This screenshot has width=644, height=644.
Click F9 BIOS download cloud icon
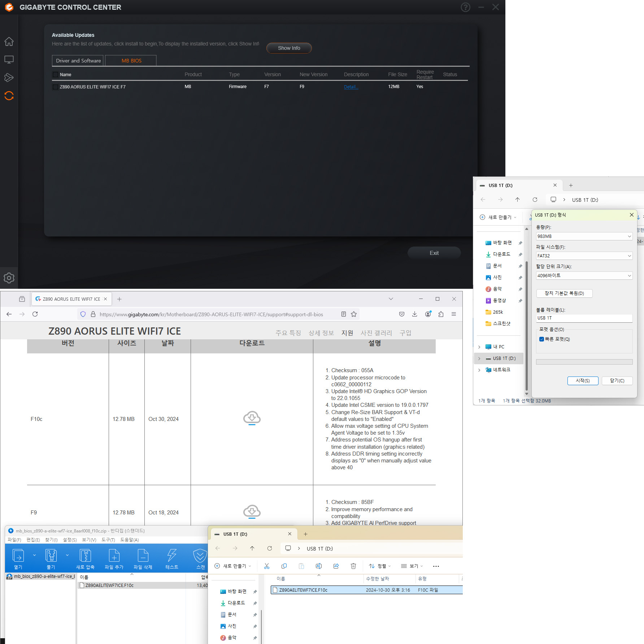(252, 512)
